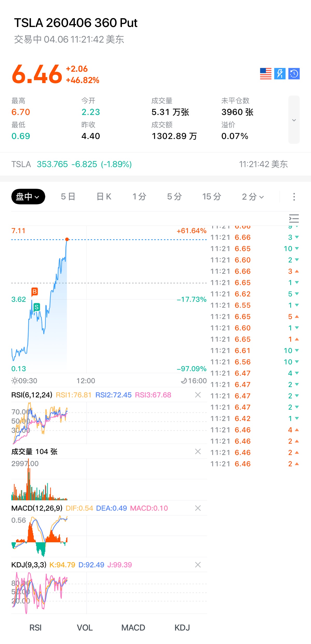Toggle the trade list layout icon
Image resolution: width=311 pixels, height=644 pixels.
tap(294, 219)
